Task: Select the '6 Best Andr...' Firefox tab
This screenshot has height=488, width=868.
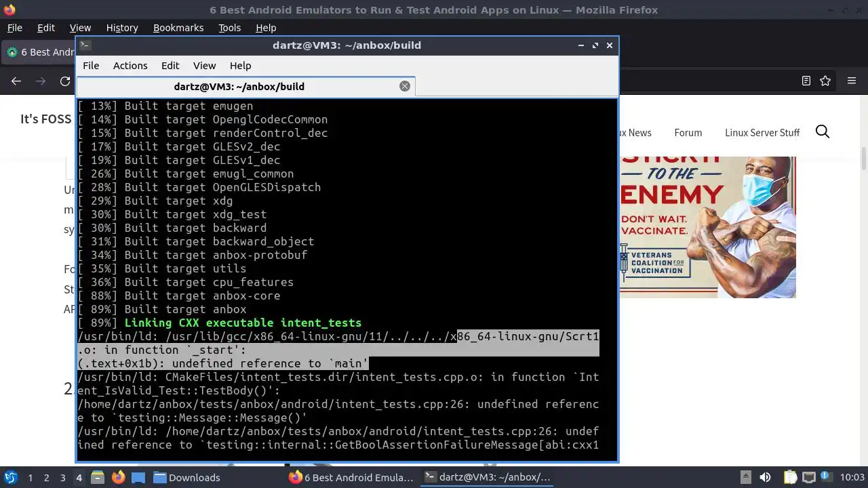Action: point(39,52)
